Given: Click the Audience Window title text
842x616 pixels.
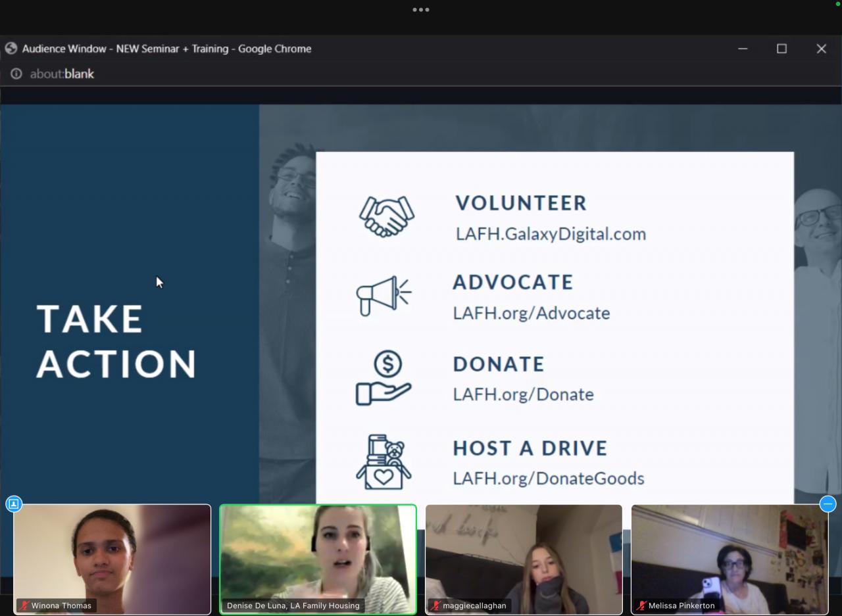Looking at the screenshot, I should (x=166, y=49).
